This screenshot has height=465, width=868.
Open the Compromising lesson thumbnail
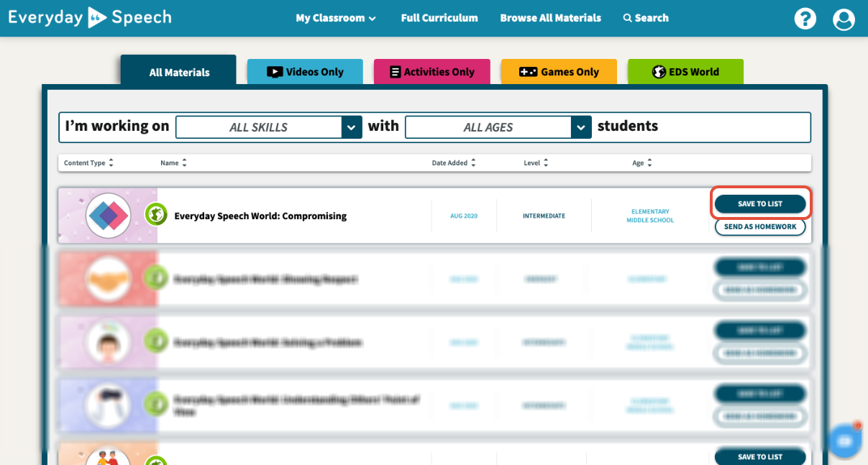click(108, 216)
